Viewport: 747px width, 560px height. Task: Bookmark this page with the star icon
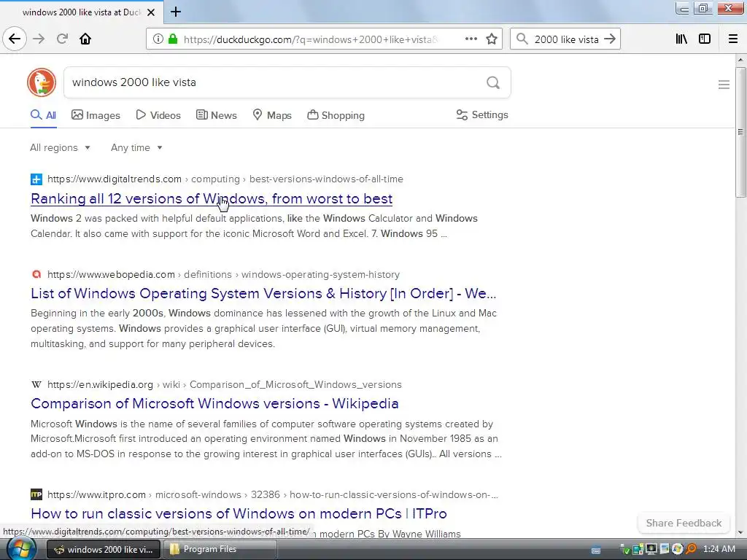[492, 39]
